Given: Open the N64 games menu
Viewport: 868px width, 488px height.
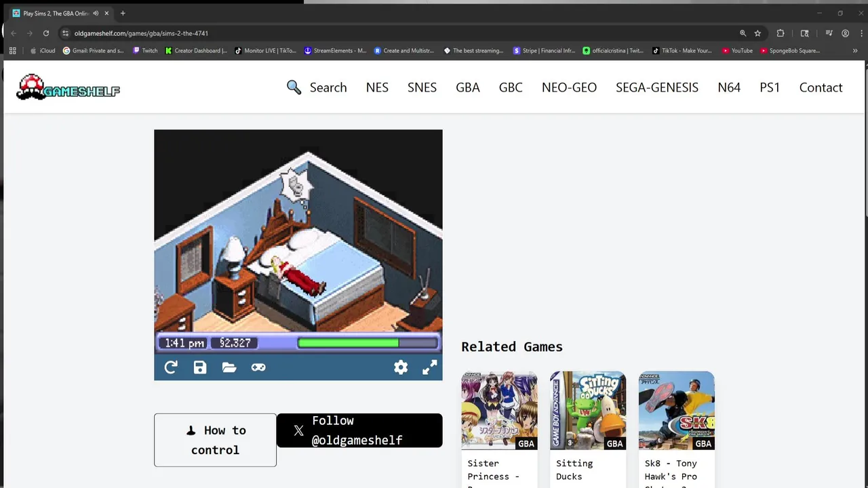Looking at the screenshot, I should pyautogui.click(x=729, y=87).
